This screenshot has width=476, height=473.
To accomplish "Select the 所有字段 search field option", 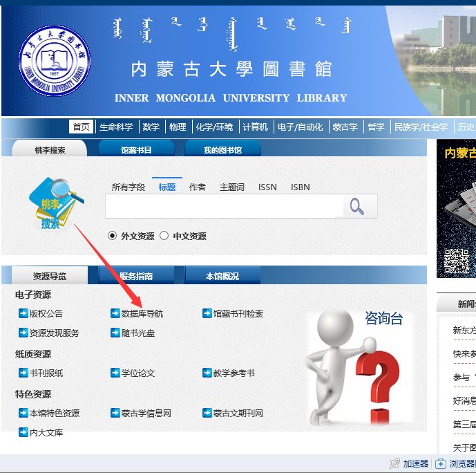I will click(x=128, y=187).
